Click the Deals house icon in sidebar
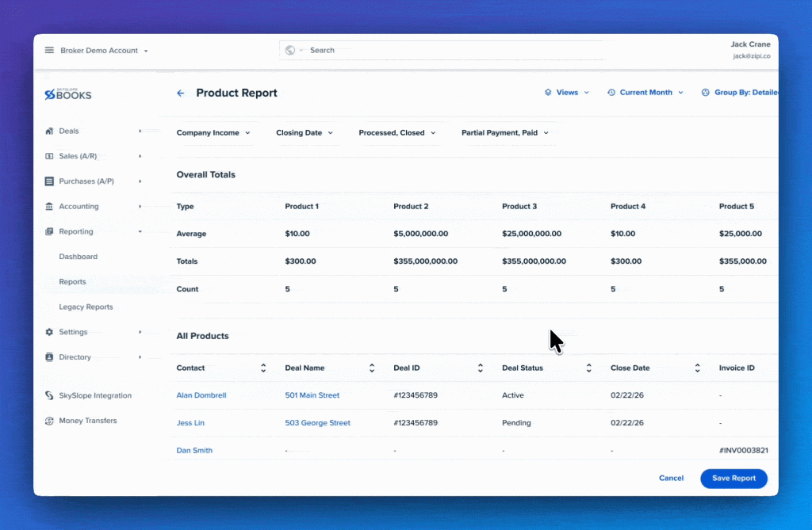 (x=49, y=131)
